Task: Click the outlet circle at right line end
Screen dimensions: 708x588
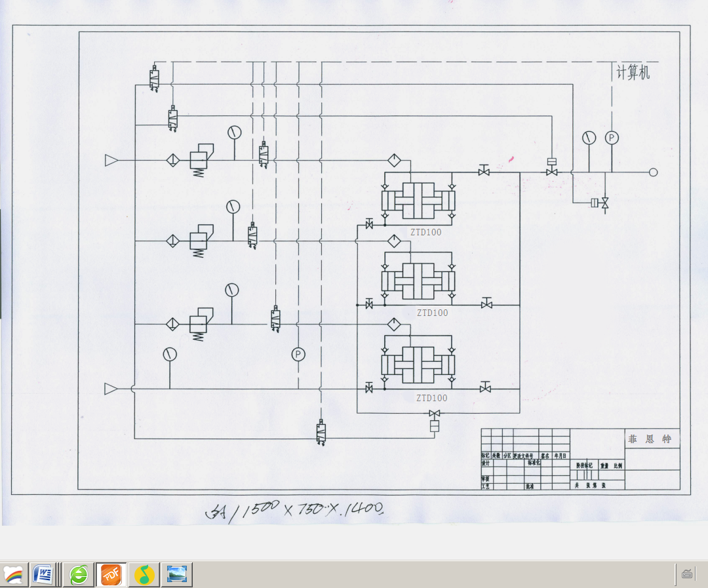Action: pos(653,172)
